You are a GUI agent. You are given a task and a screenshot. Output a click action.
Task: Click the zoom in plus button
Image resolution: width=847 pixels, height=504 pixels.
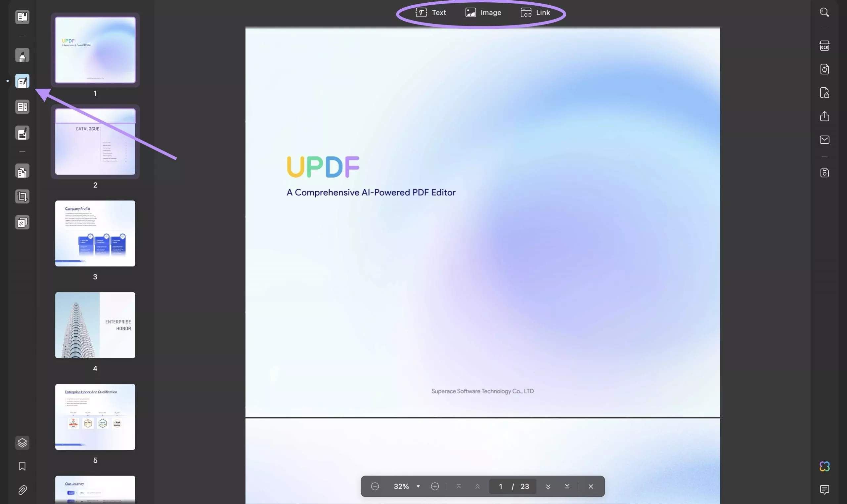click(x=434, y=486)
